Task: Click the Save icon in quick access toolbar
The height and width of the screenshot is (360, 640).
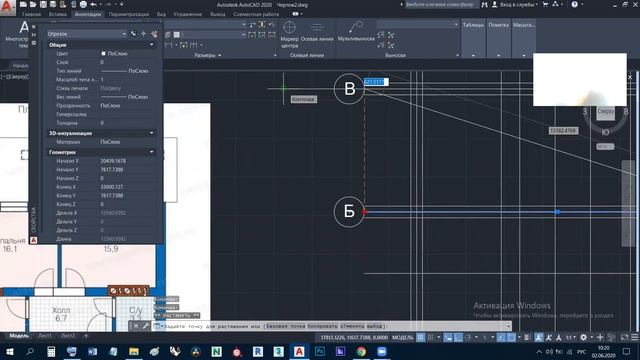Action: [x=43, y=4]
